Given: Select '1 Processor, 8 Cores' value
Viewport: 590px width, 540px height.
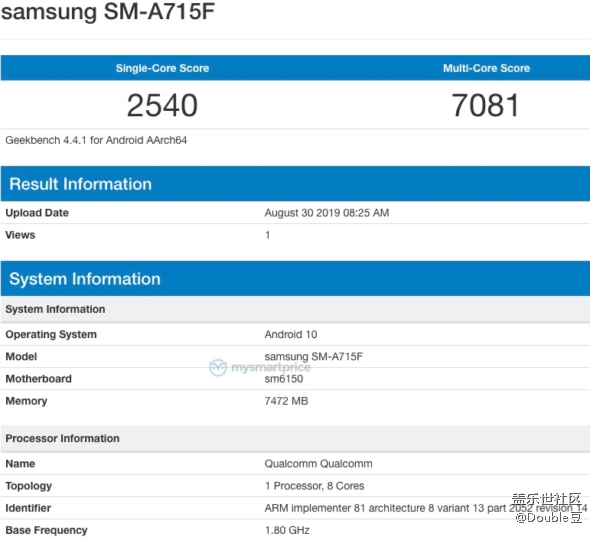Looking at the screenshot, I should (315, 486).
